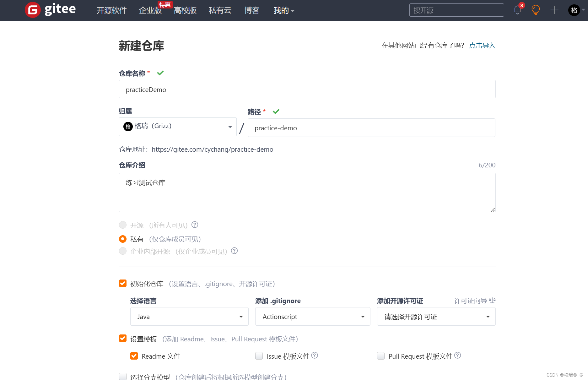Check the Issue 模板文件 checkbox
This screenshot has height=380, width=588.
[x=259, y=356]
